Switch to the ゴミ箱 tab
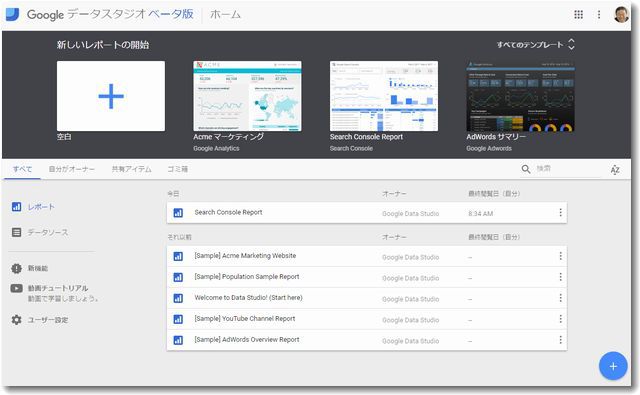Image resolution: width=640 pixels, height=395 pixels. 178,169
